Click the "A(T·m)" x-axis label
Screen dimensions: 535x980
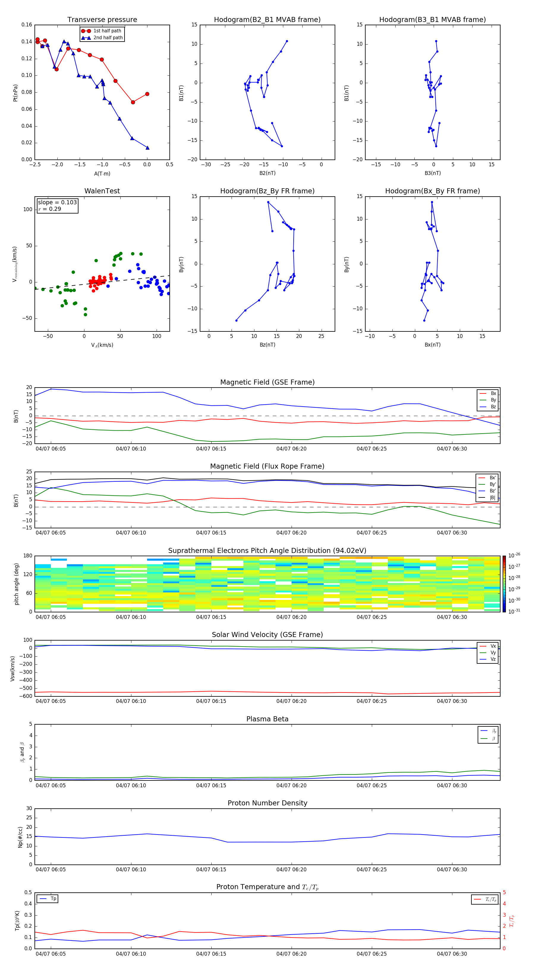tap(102, 174)
